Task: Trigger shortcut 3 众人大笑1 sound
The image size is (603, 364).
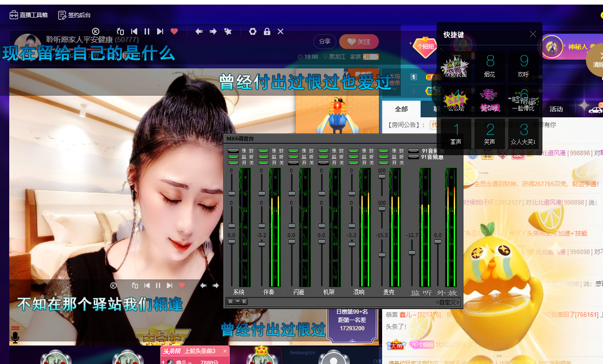Action: (x=524, y=134)
